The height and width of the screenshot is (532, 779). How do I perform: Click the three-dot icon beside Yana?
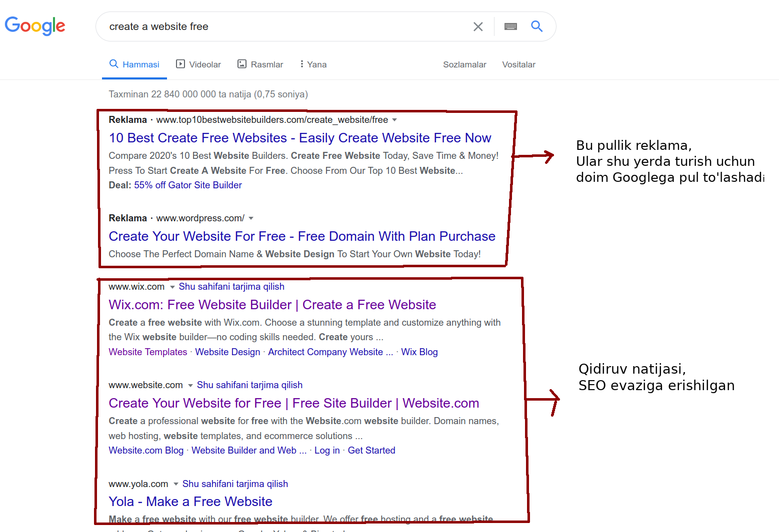[x=301, y=64]
